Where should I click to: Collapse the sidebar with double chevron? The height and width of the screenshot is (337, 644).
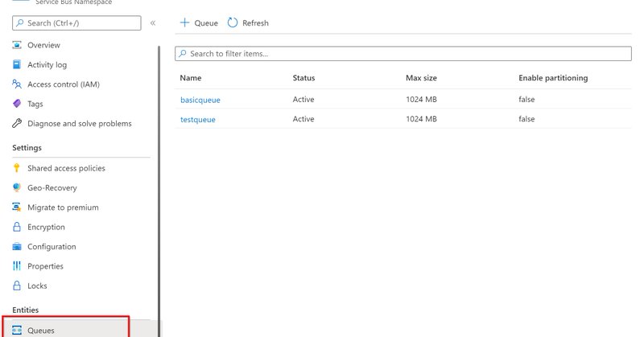[153, 23]
